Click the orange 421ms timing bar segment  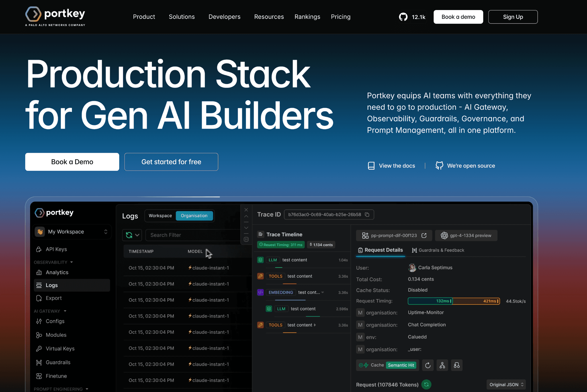point(476,301)
